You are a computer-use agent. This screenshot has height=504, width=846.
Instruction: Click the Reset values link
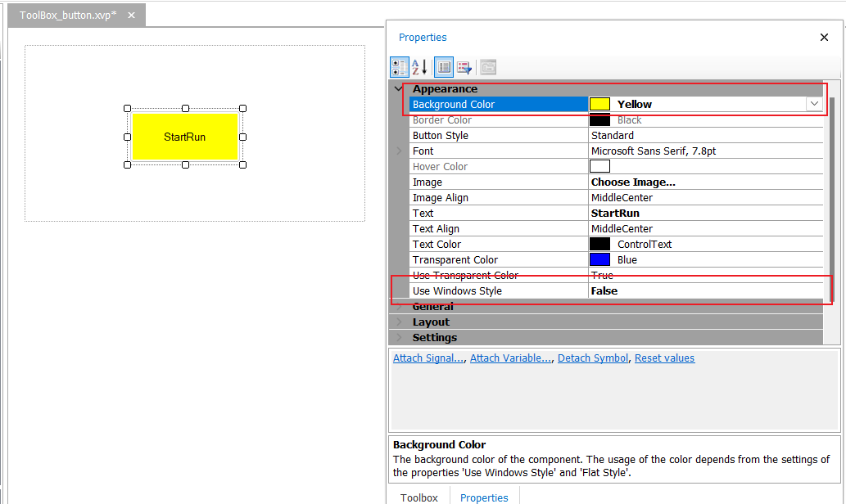pyautogui.click(x=664, y=358)
